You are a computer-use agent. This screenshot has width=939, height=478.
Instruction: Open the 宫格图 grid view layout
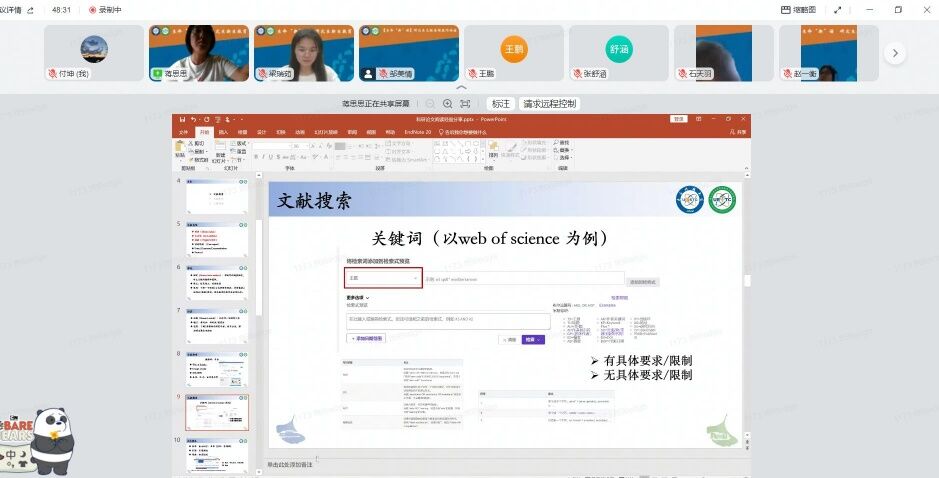798,9
